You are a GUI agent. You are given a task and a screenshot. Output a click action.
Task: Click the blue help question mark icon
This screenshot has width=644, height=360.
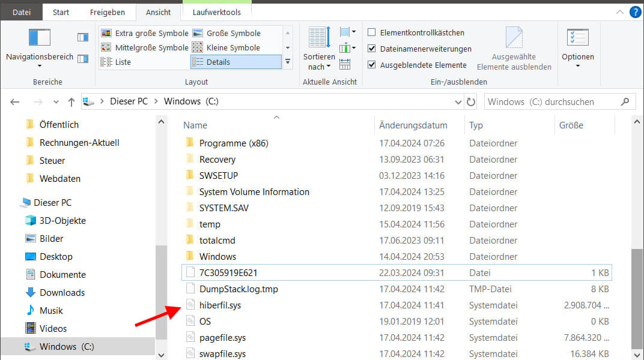[x=635, y=13]
